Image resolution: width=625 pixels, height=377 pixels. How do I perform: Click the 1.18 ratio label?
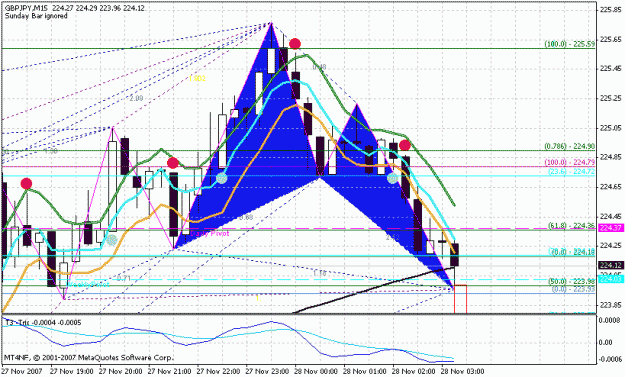(320, 273)
